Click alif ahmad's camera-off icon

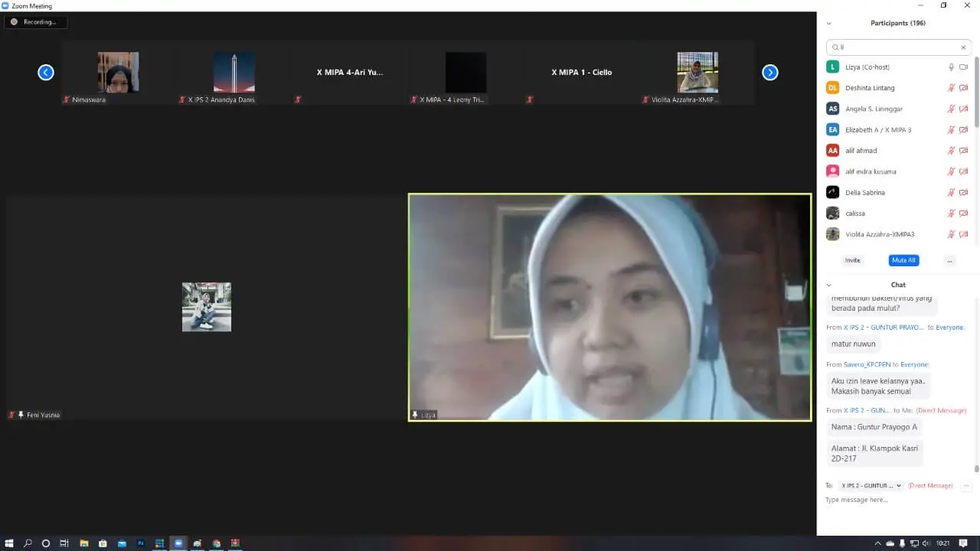coord(964,151)
